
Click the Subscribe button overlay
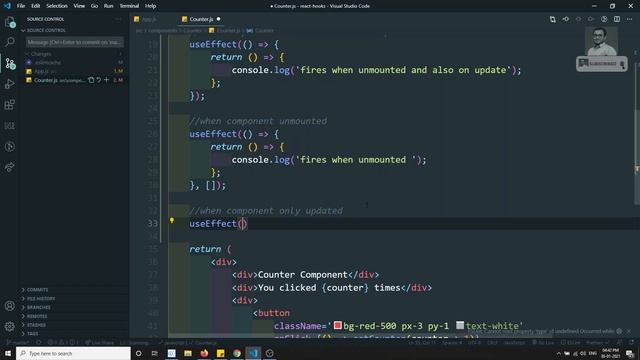(601, 64)
